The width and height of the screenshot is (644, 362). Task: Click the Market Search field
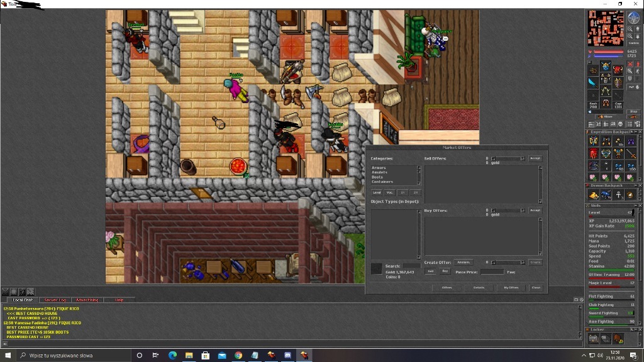click(411, 266)
